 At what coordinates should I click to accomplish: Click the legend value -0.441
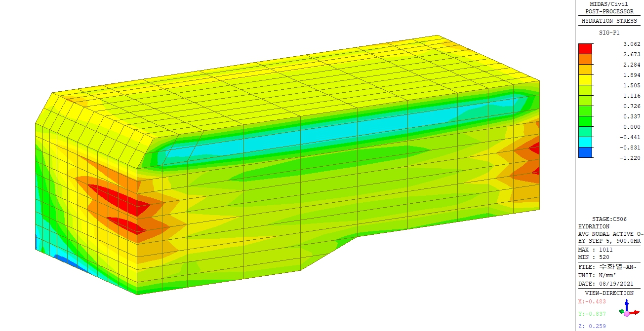click(x=630, y=137)
